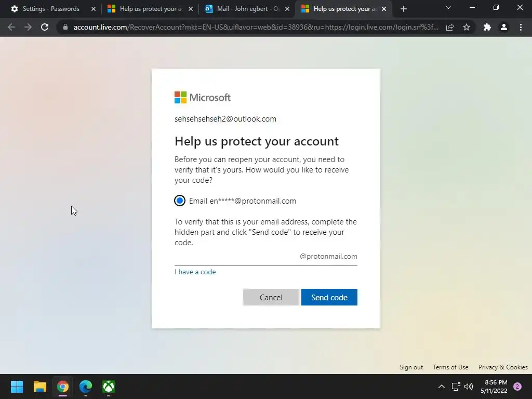Image resolution: width=532 pixels, height=399 pixels.
Task: Click the Send code button
Action: 329,297
